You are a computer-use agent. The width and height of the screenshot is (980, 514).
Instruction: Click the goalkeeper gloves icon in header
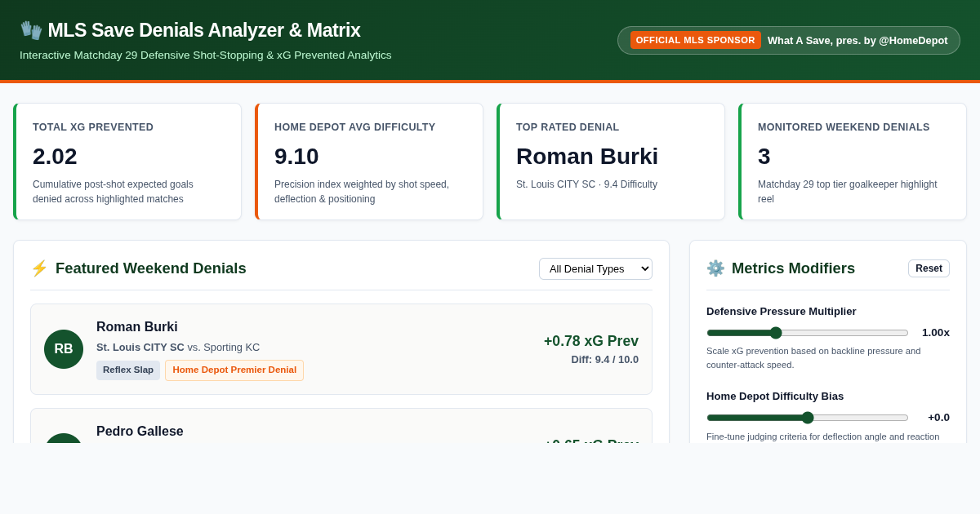[x=31, y=30]
